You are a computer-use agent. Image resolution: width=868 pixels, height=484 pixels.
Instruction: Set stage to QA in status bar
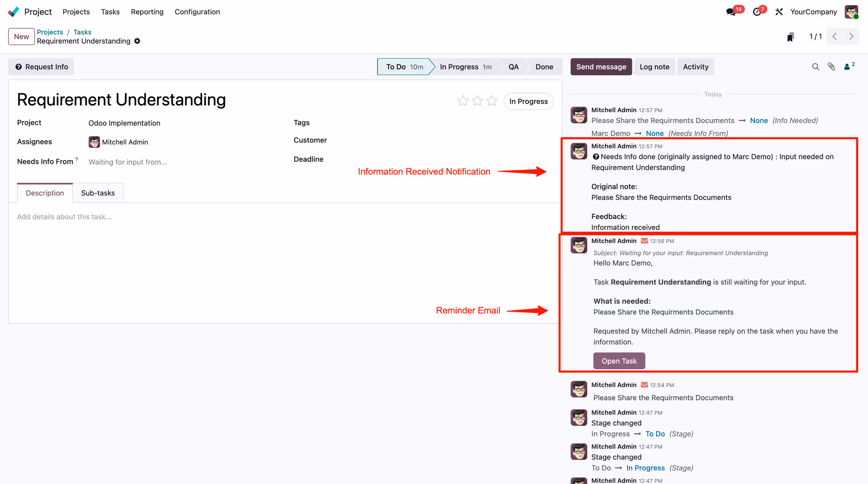[513, 67]
